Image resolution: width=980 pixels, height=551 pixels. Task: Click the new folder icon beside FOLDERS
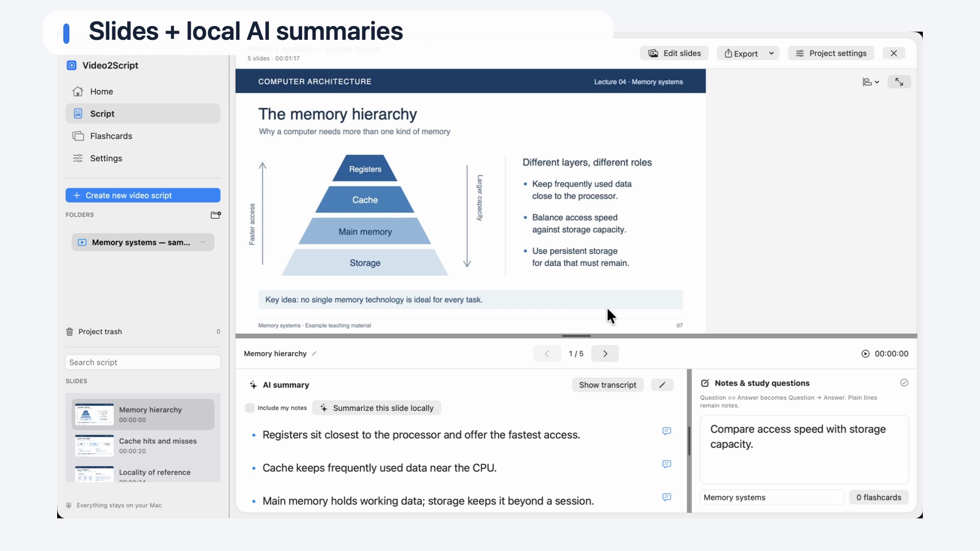coord(215,215)
